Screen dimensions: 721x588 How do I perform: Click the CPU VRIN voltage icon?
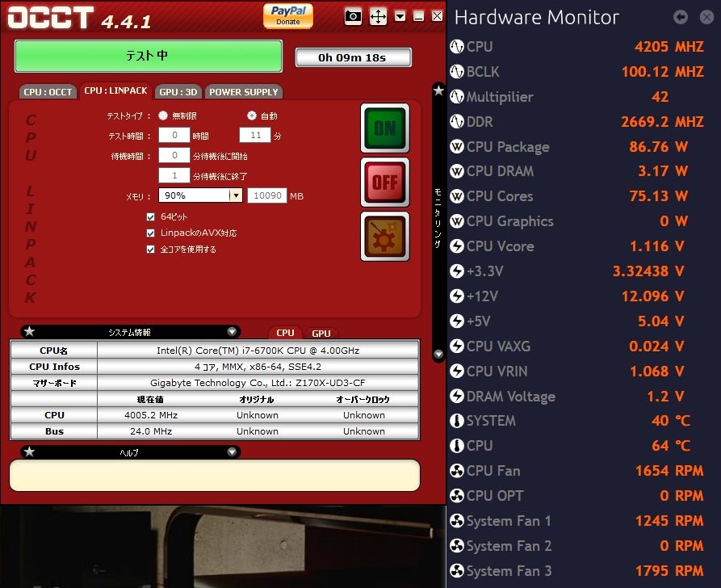click(457, 371)
